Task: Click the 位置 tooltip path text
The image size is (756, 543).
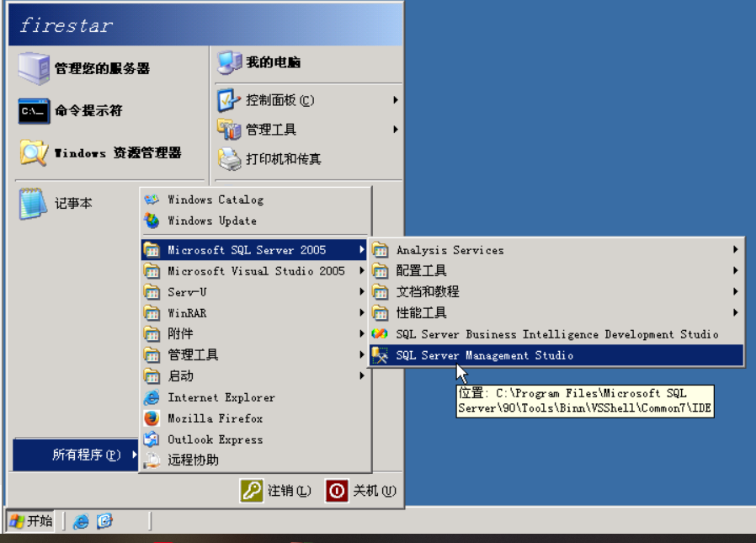Action: (x=585, y=401)
